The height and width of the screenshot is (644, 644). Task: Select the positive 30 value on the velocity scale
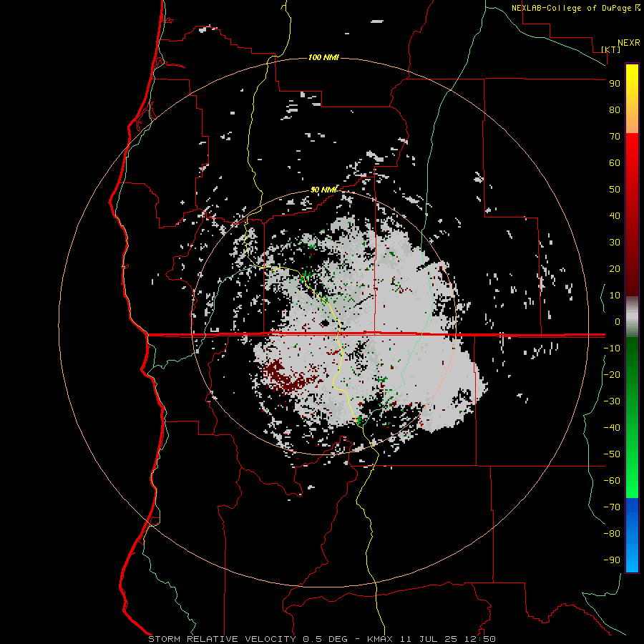(x=615, y=243)
